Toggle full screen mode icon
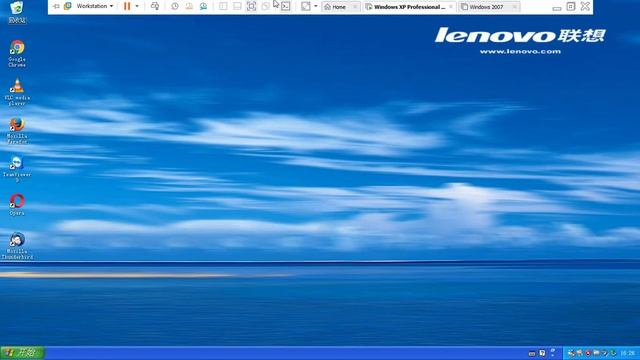 click(x=251, y=6)
